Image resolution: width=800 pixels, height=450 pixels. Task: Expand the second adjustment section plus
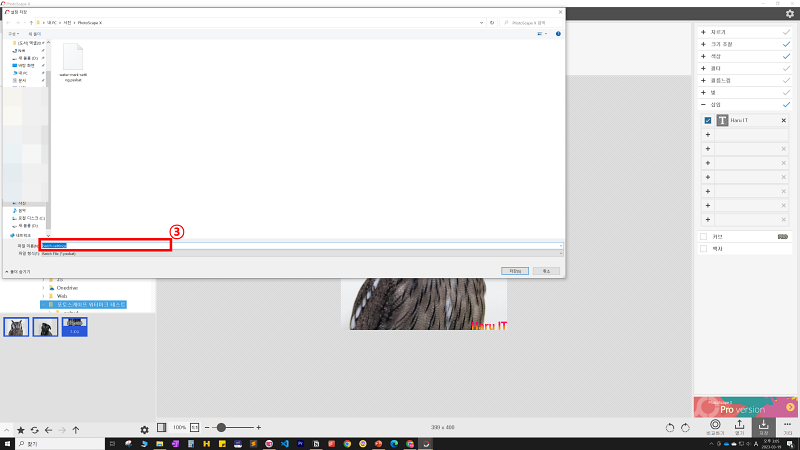[704, 44]
